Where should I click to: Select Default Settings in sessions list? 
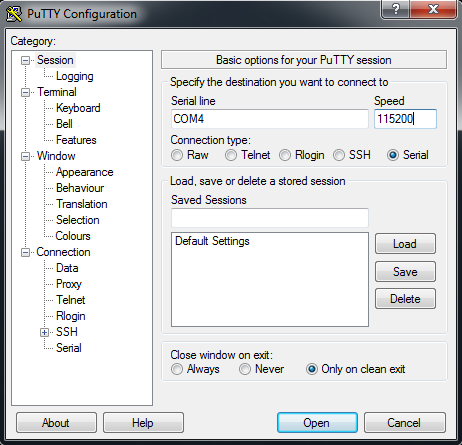tap(212, 241)
